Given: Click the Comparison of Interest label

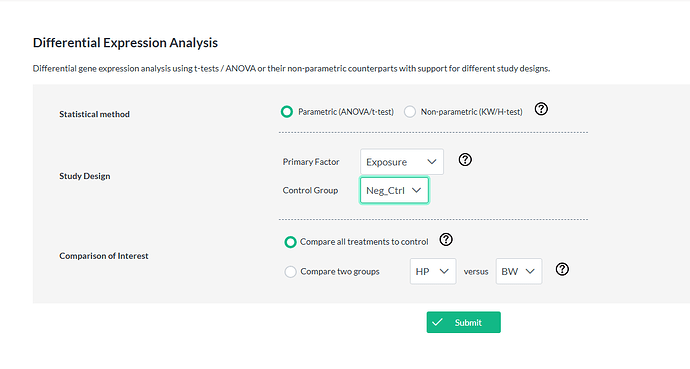Looking at the screenshot, I should (x=104, y=256).
